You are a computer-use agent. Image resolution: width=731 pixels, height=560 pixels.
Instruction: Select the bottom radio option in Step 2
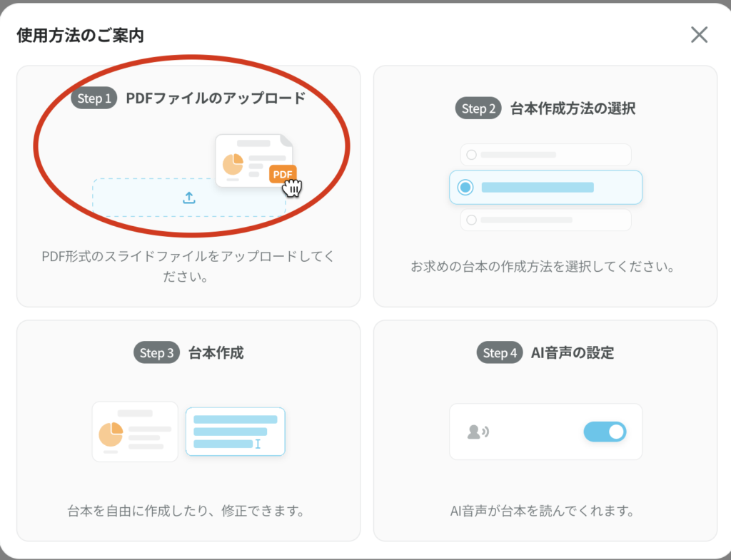(x=471, y=220)
